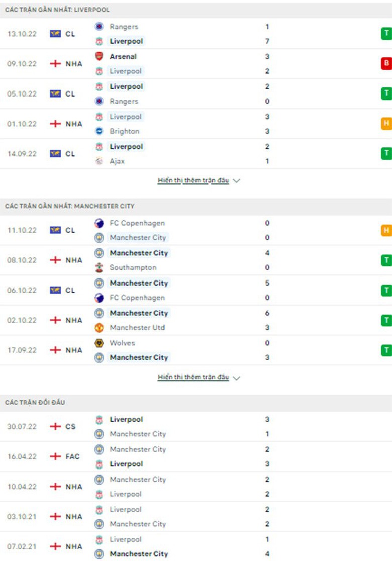Viewport: 392px width, 561px height.
Task: Click the FC Copenhagen crest in 11.10.22 match
Action: coord(99,223)
